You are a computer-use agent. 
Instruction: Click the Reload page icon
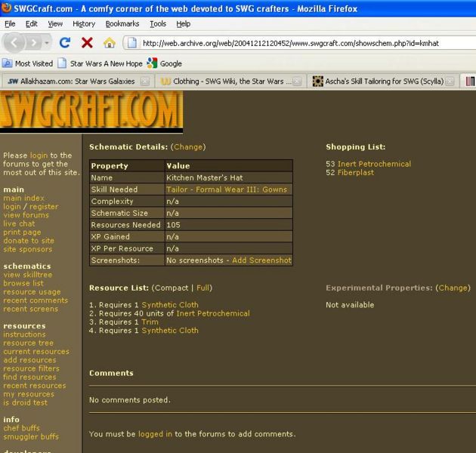[65, 43]
